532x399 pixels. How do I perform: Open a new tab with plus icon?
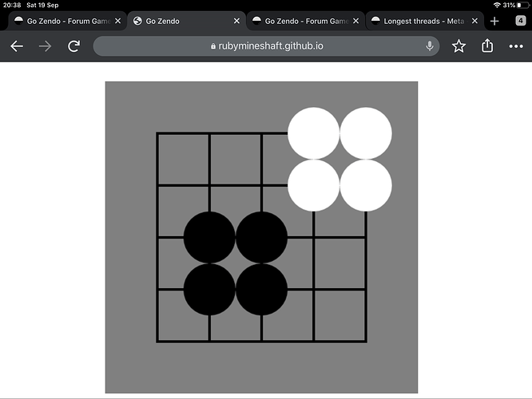(494, 21)
